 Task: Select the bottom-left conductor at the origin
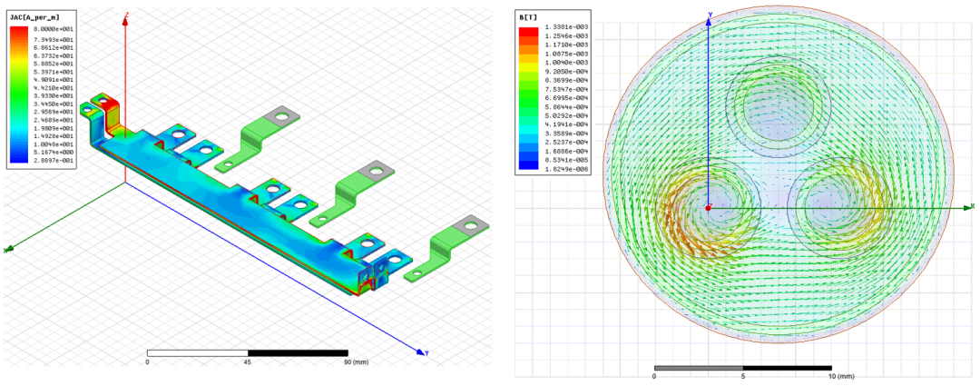710,208
